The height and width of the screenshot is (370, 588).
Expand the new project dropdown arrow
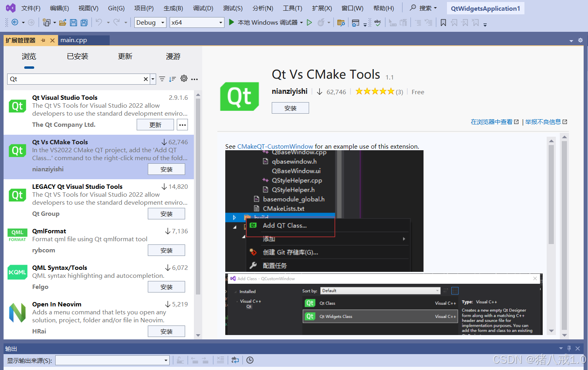54,23
